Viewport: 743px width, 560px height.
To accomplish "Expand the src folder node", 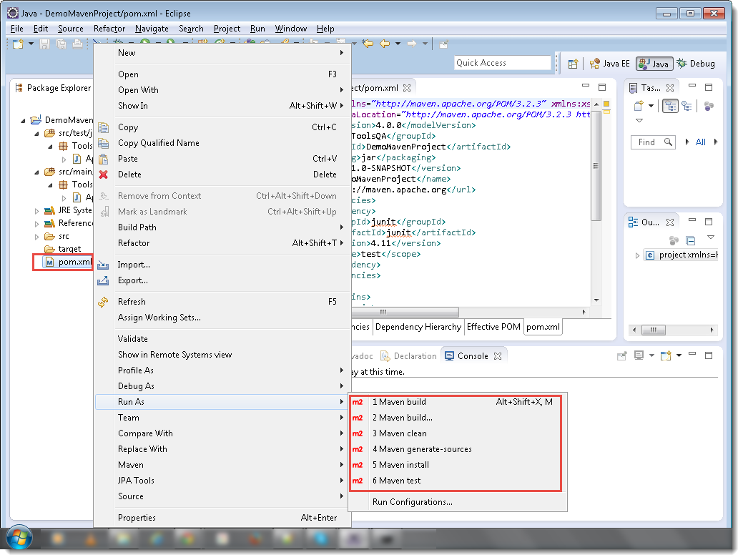I will pyautogui.click(x=37, y=237).
